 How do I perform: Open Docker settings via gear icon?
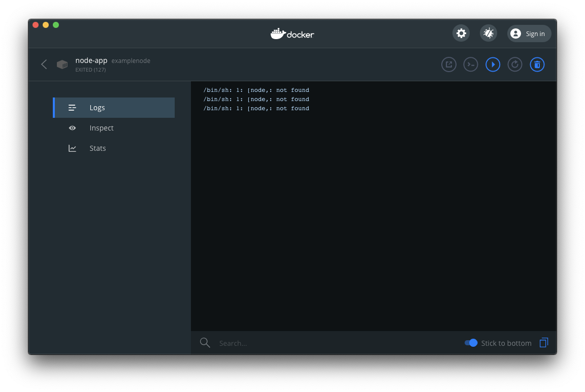[x=461, y=34]
